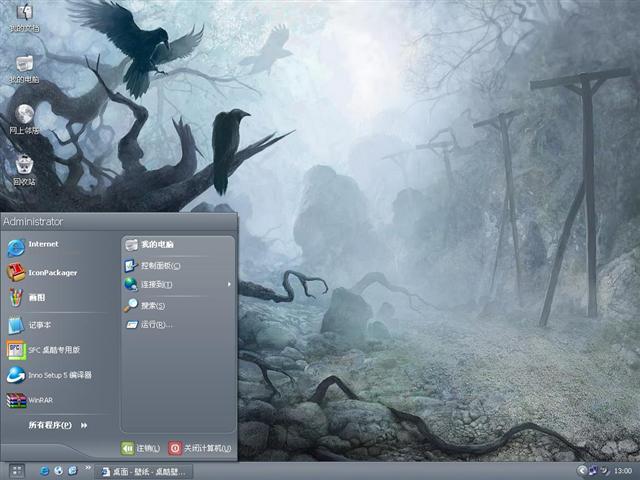
Task: Click the SFC 桌酷 program icon
Action: tap(16, 350)
